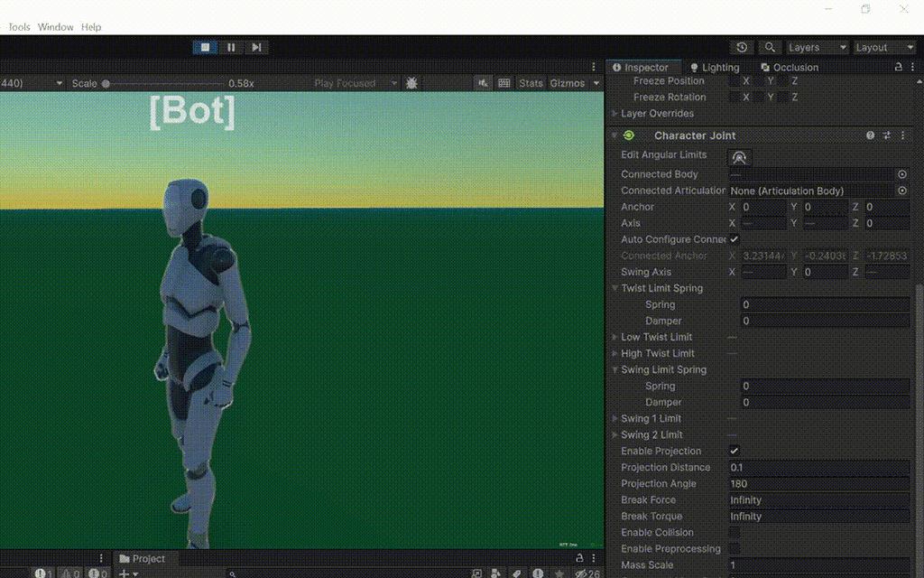Click the Edit Angular Limits gizmo button
Viewport: 924px width, 578px height.
[739, 156]
